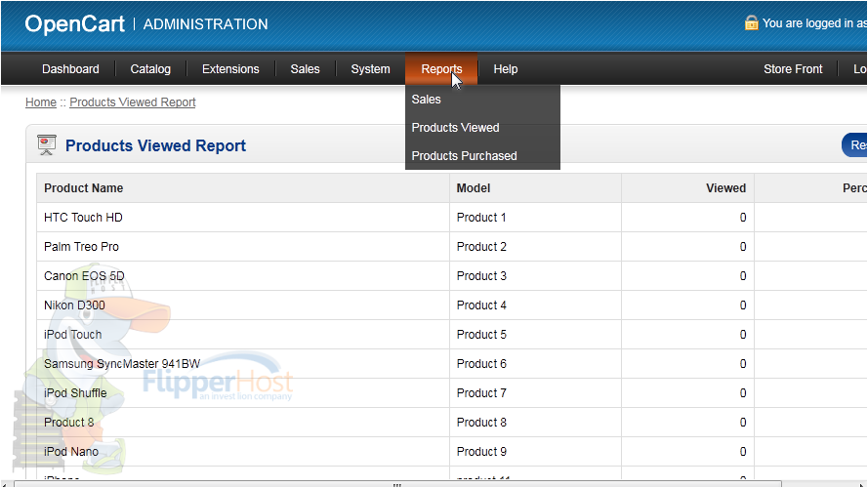Select the Samsung SyncMaster 941BW product name

click(x=122, y=364)
